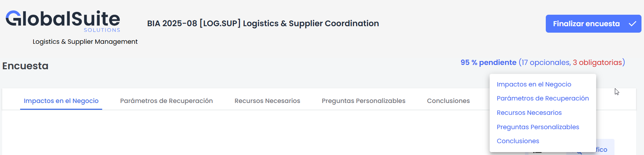The image size is (644, 155).
Task: Switch to the Conclusiones tab
Action: pyautogui.click(x=448, y=101)
